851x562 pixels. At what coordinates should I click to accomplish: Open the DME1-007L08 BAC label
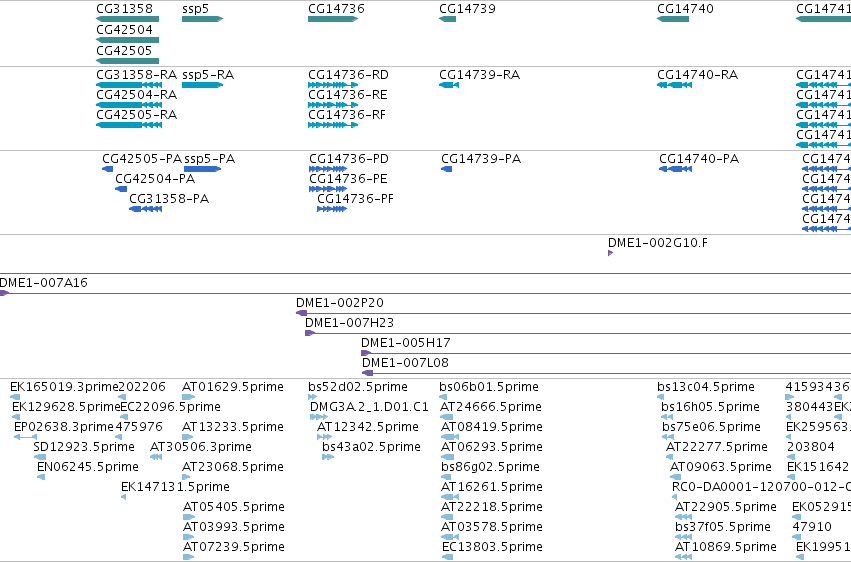tap(405, 363)
